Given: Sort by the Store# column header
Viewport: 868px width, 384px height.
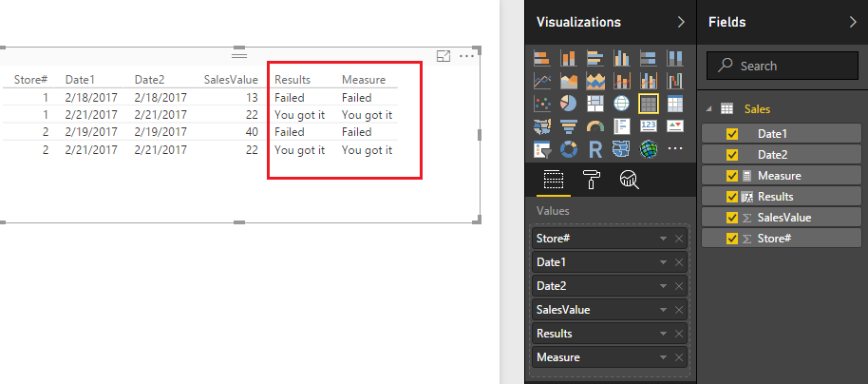Looking at the screenshot, I should point(31,80).
